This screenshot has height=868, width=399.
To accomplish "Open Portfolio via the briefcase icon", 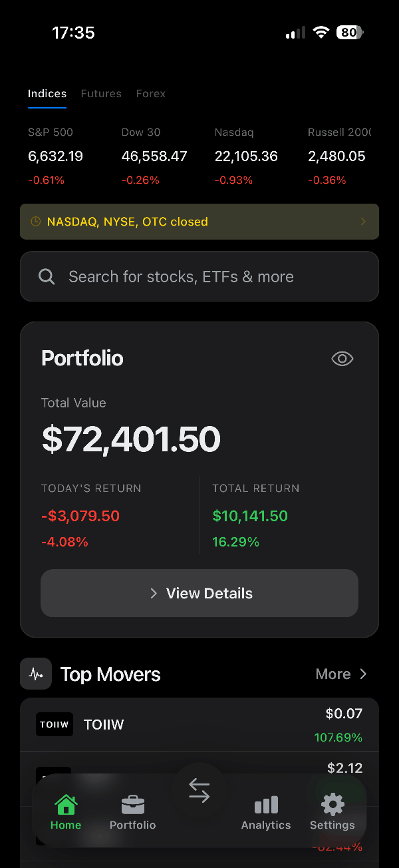I will click(132, 803).
